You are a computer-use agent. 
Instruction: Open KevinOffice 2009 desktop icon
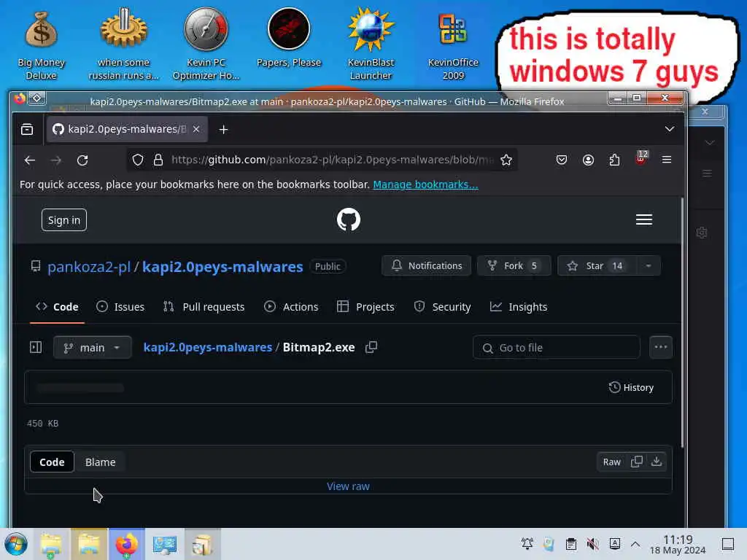[x=453, y=45]
